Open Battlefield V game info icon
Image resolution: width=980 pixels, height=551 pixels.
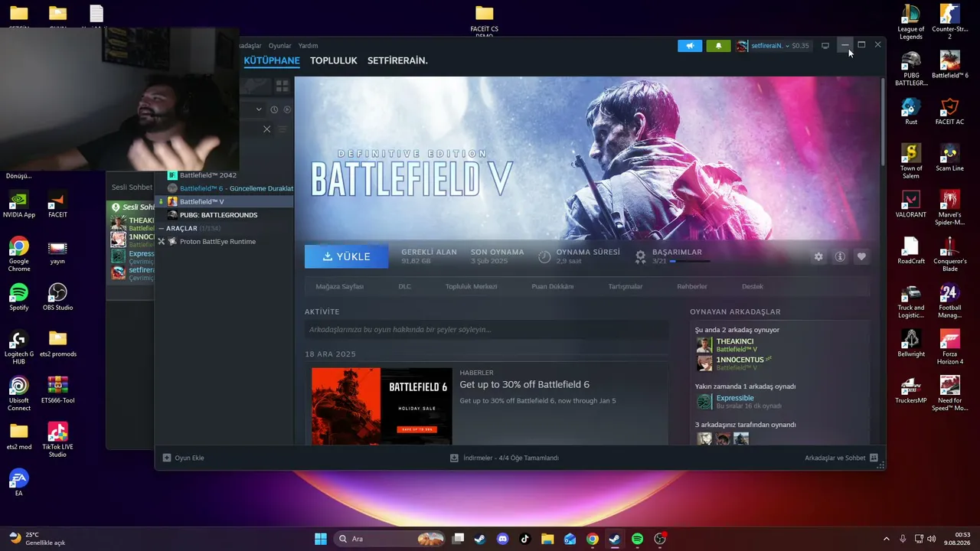840,256
